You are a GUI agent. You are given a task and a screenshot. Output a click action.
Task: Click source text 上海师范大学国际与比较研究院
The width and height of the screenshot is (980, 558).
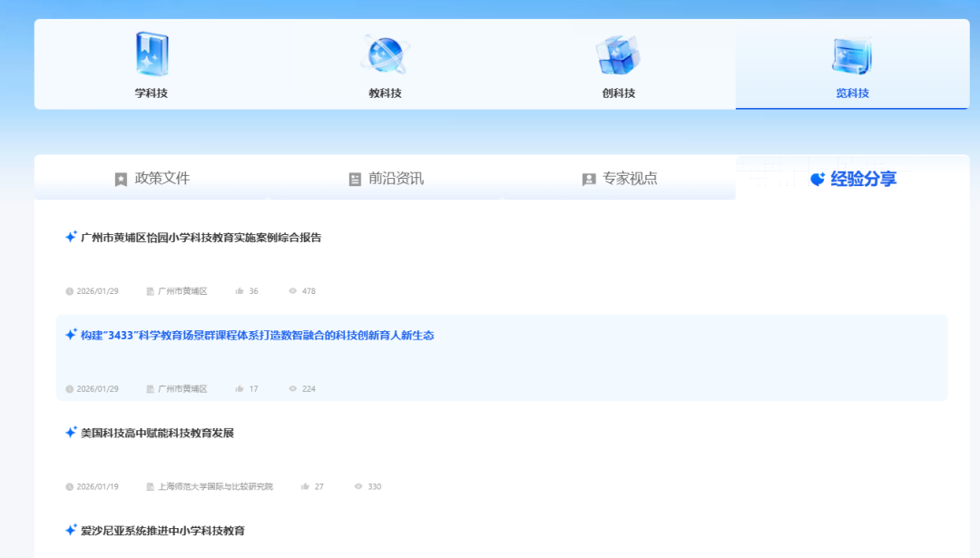tap(216, 486)
